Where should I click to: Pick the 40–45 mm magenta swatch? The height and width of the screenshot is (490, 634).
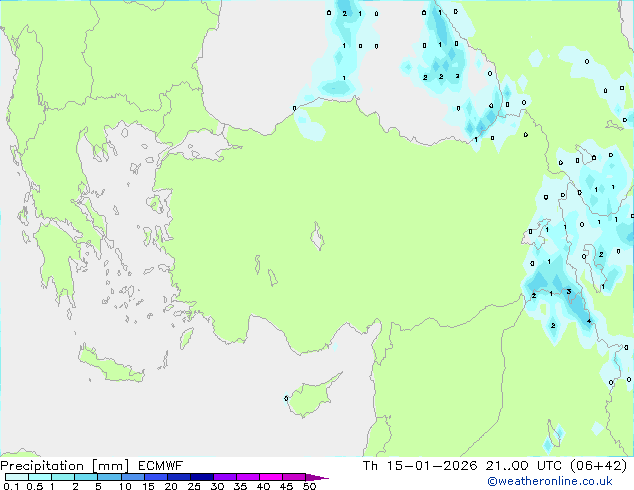pyautogui.click(x=271, y=477)
